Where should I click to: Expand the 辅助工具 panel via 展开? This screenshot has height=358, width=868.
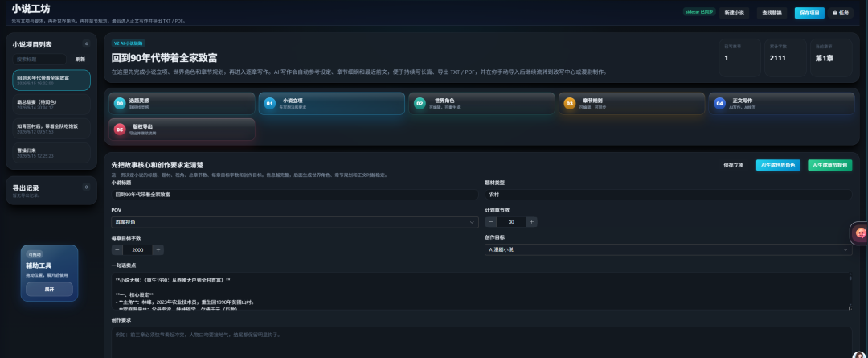[49, 290]
